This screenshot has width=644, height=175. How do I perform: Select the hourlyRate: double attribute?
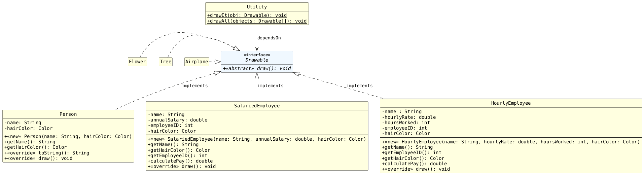[409, 117]
